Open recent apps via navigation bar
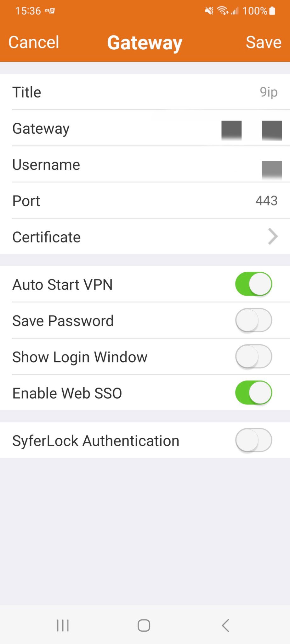The width and height of the screenshot is (290, 644). tap(63, 625)
